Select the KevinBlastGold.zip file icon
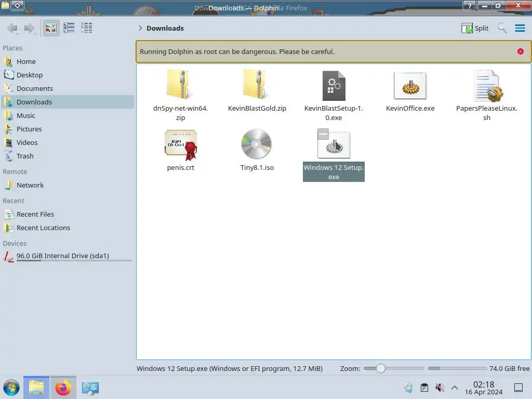The height and width of the screenshot is (399, 532). click(x=257, y=85)
